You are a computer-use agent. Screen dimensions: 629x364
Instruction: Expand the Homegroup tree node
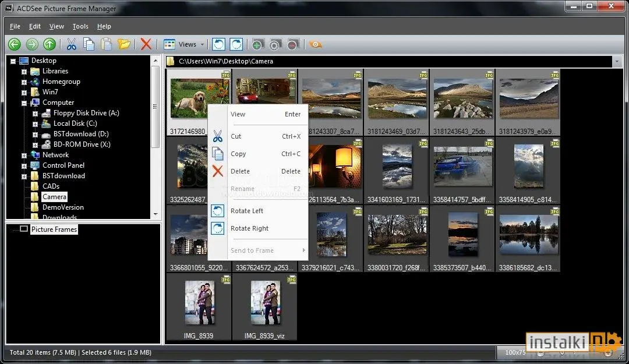coord(24,82)
